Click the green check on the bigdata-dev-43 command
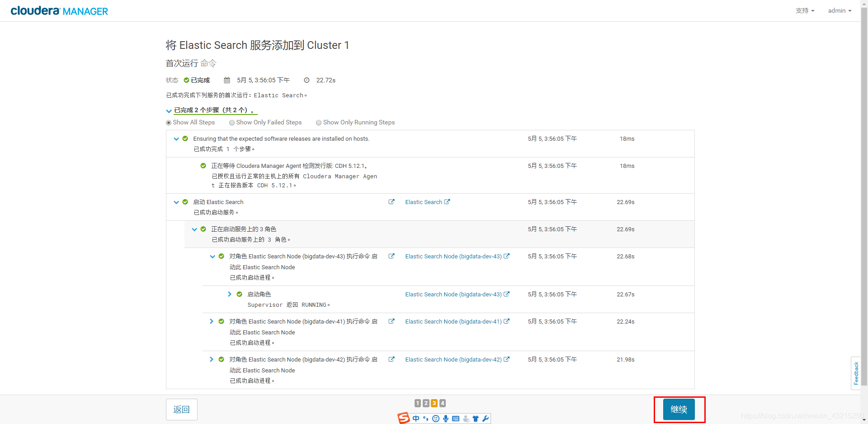The height and width of the screenshot is (424, 868). (222, 256)
